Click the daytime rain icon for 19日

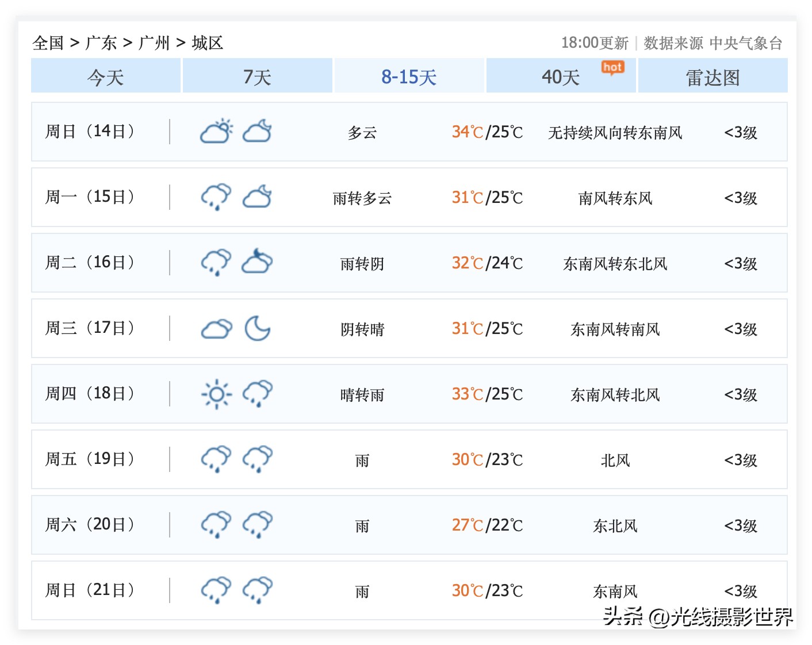tap(216, 459)
